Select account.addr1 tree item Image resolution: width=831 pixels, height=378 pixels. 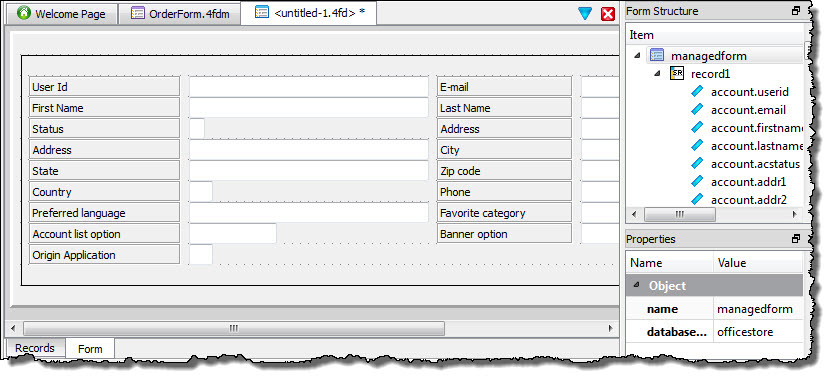click(x=748, y=182)
